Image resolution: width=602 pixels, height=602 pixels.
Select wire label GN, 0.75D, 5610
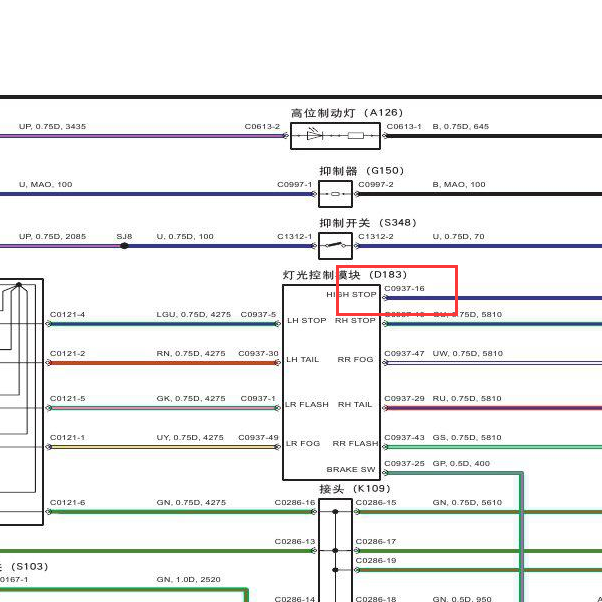tap(467, 502)
